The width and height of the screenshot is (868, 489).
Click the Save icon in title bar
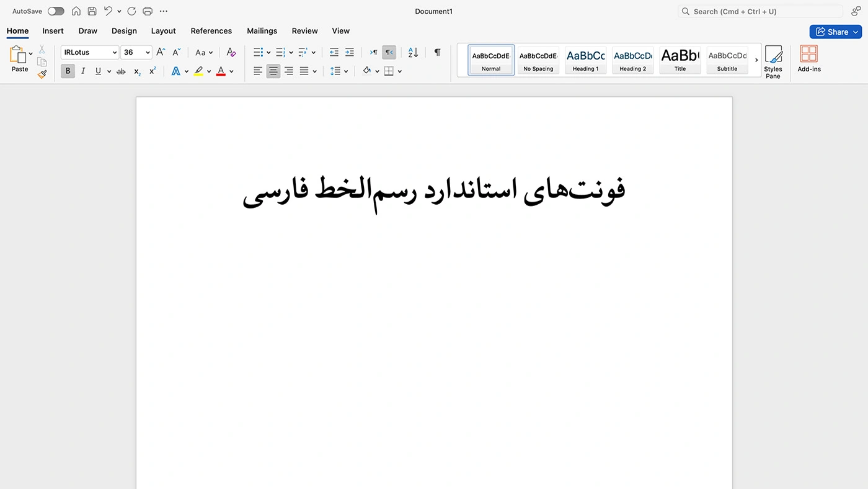[92, 11]
